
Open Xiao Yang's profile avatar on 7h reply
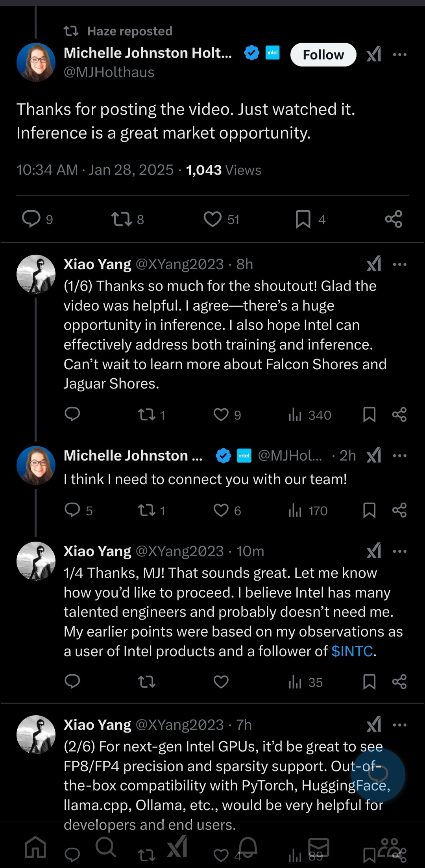coord(36,735)
